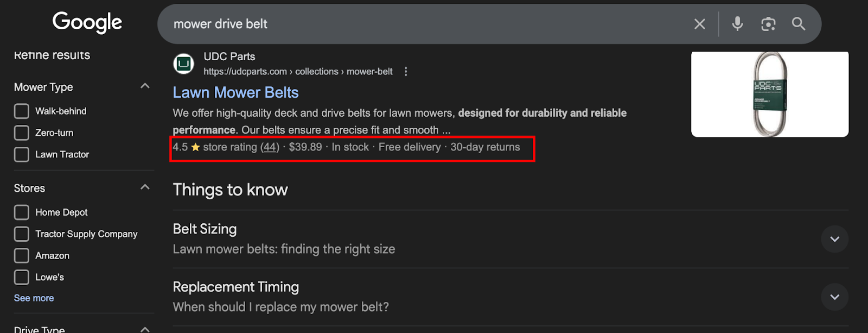The width and height of the screenshot is (868, 333).
Task: Open search by image camera icon
Action: tap(768, 24)
